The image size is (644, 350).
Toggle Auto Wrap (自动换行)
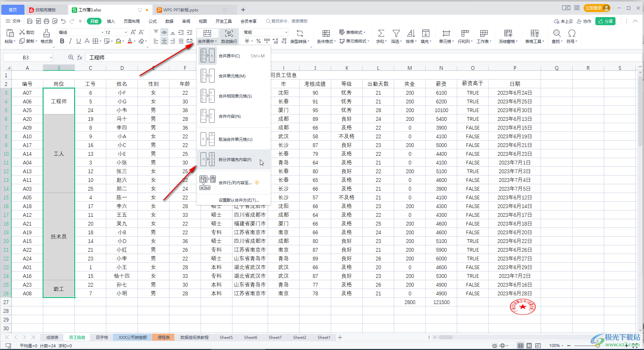point(229,36)
